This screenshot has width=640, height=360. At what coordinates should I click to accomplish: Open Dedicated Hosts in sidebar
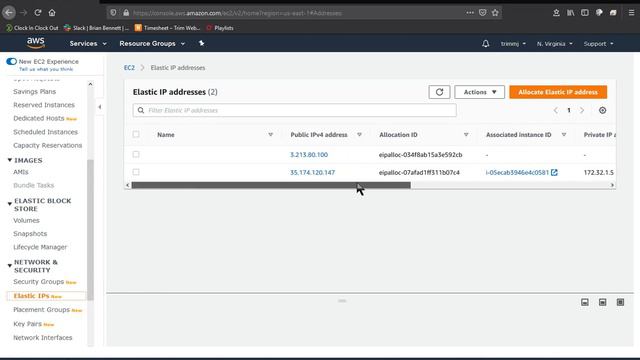pyautogui.click(x=38, y=118)
